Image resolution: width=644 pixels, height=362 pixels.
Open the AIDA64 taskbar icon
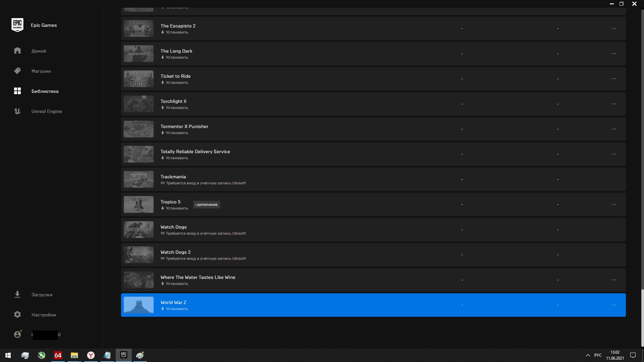point(58,355)
